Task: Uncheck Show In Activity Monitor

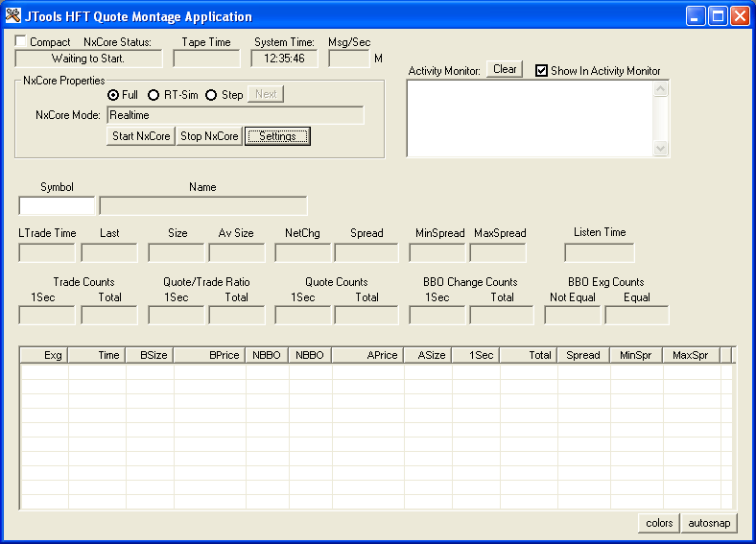Action: pos(542,70)
